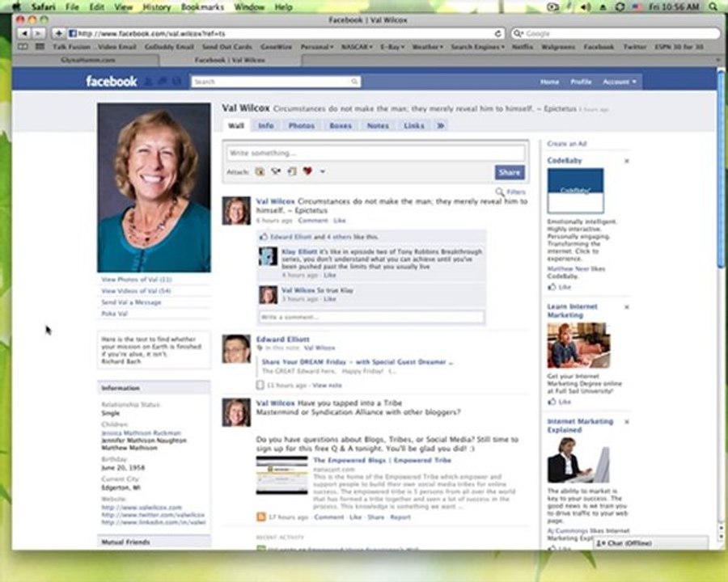
Task: Open the Account dropdown menu
Action: click(620, 82)
